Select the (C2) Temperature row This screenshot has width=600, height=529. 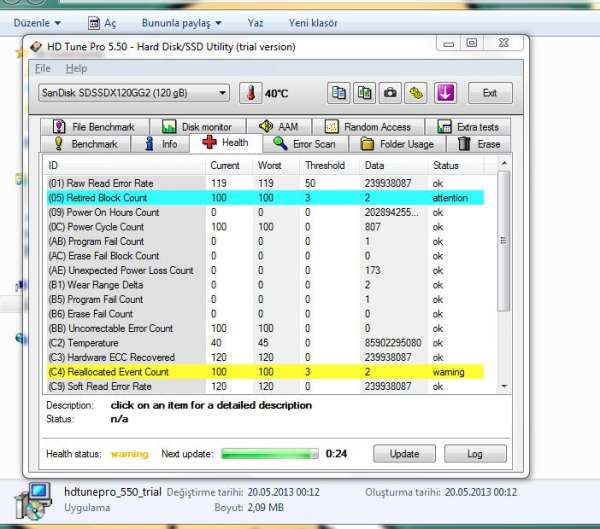pos(264,343)
